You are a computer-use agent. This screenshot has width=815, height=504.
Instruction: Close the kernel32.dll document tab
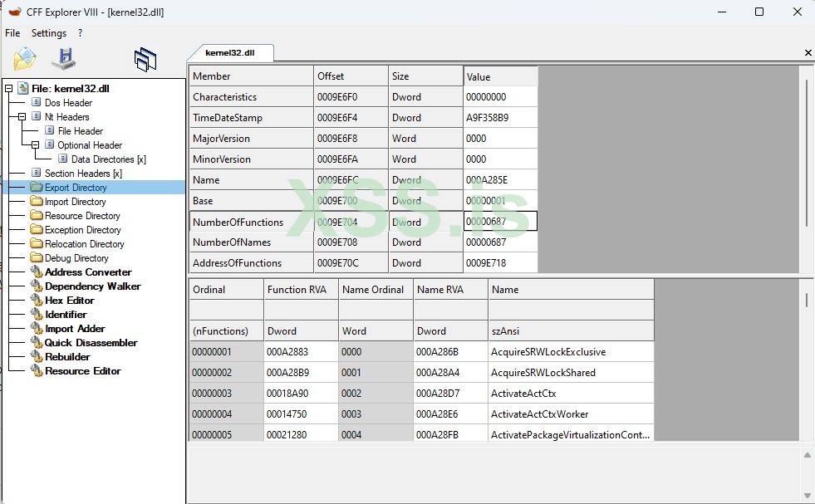tap(808, 53)
